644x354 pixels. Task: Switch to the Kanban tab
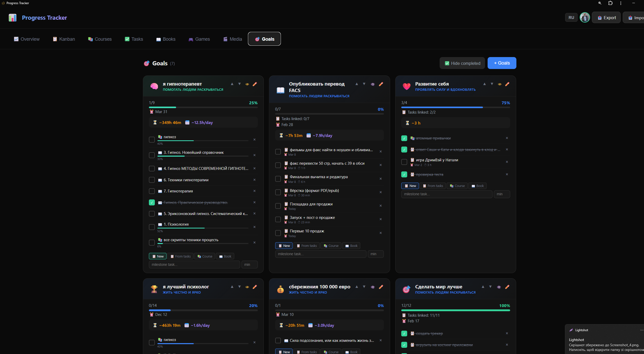pyautogui.click(x=64, y=39)
